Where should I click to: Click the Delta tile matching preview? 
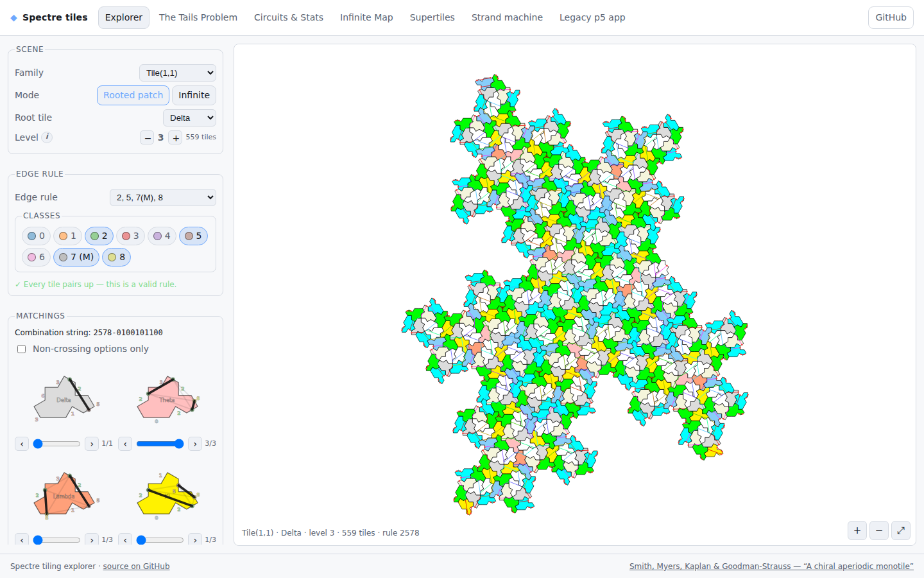[65, 399]
